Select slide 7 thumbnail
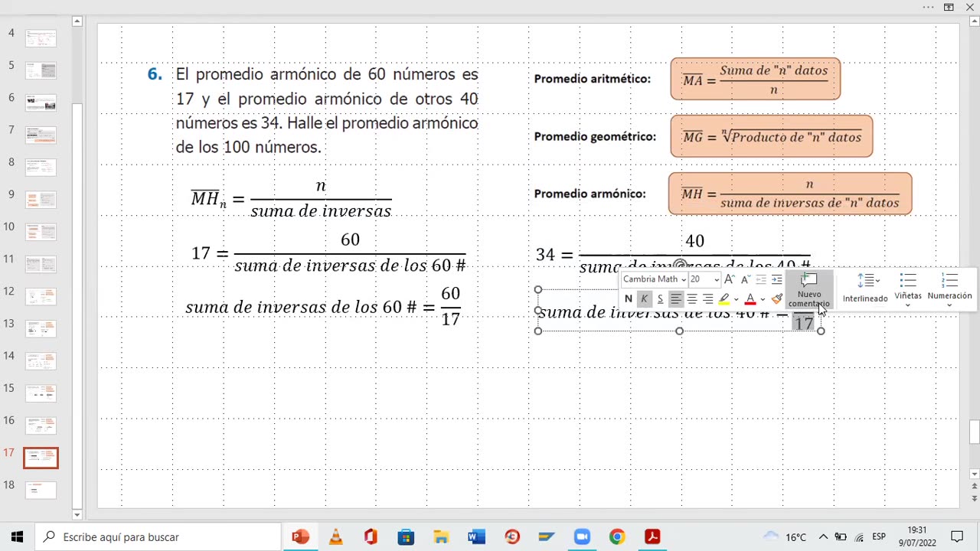 coord(41,135)
